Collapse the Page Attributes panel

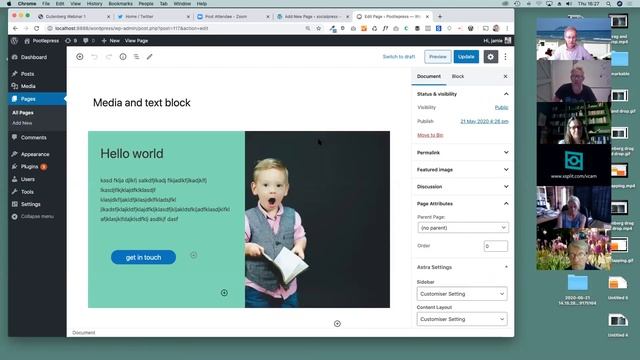[x=462, y=203]
